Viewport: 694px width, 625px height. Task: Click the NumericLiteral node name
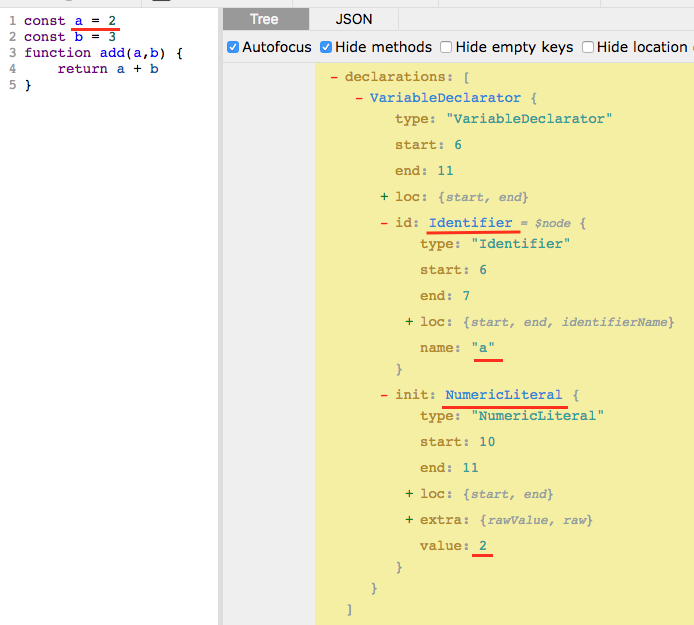[x=504, y=395]
